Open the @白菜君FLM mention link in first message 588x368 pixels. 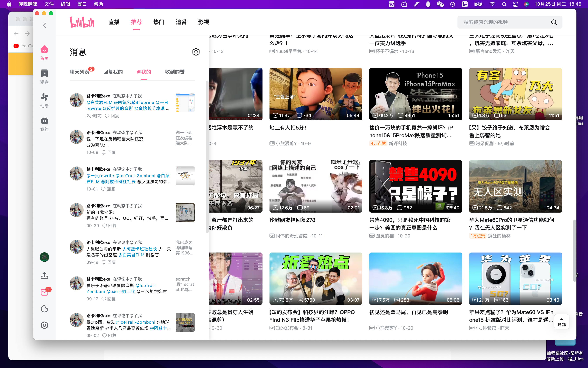(99, 103)
